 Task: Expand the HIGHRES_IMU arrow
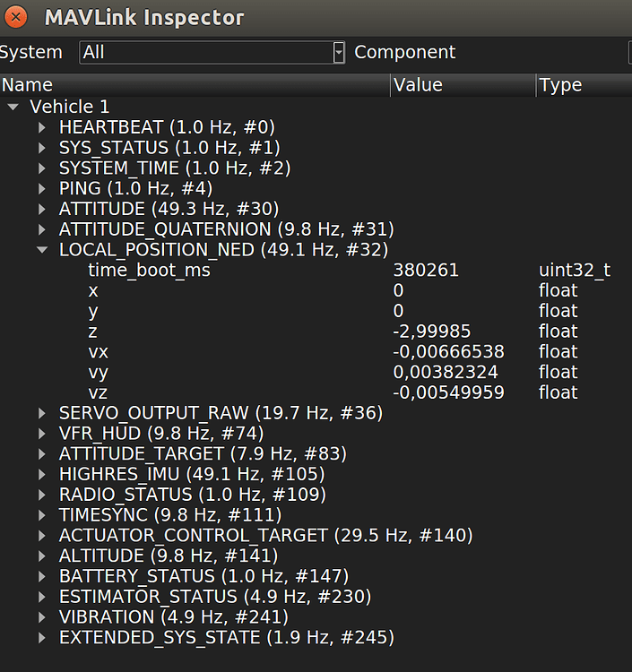tap(42, 474)
